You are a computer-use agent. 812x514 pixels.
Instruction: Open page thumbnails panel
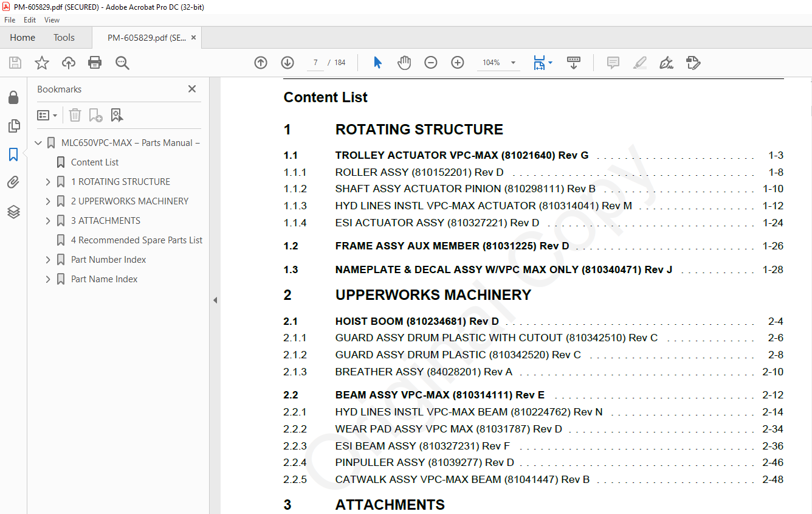(x=13, y=126)
